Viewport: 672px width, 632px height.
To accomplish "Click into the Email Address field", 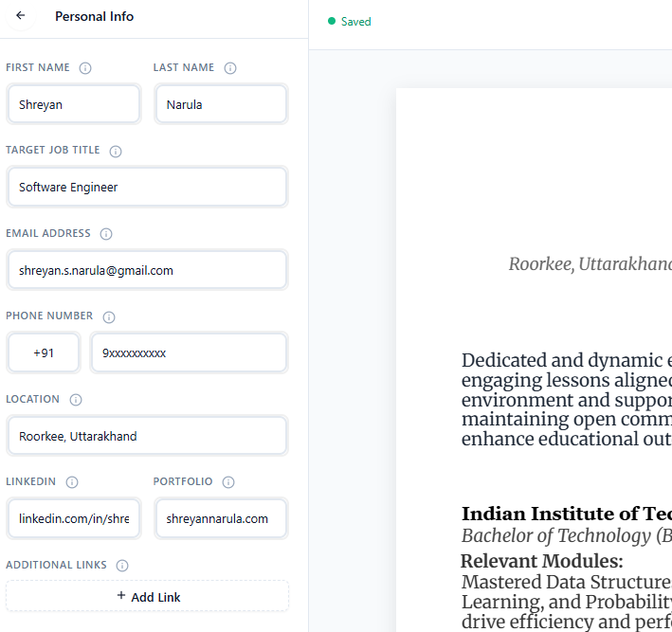I will 147,270.
